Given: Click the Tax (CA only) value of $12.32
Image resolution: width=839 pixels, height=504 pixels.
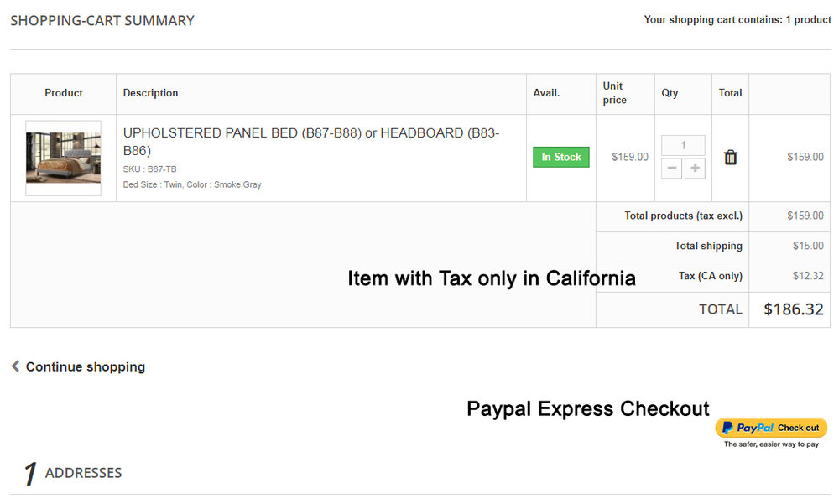Looking at the screenshot, I should [807, 276].
